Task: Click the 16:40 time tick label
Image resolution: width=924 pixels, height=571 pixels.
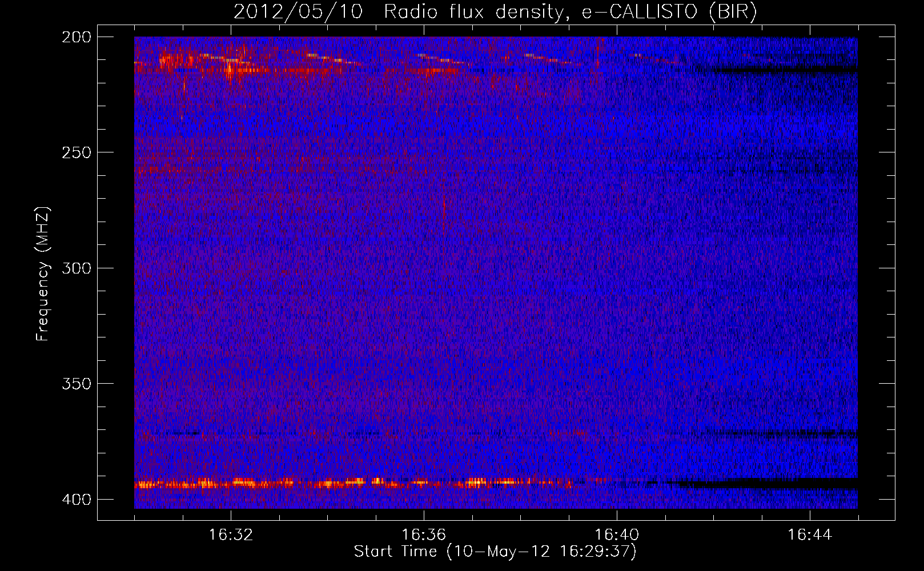Action: [x=617, y=535]
